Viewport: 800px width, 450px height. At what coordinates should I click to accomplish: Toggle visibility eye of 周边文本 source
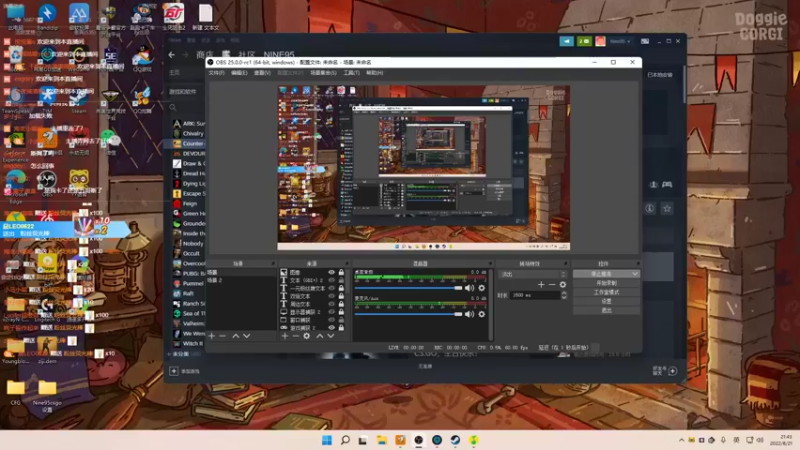pyautogui.click(x=332, y=304)
